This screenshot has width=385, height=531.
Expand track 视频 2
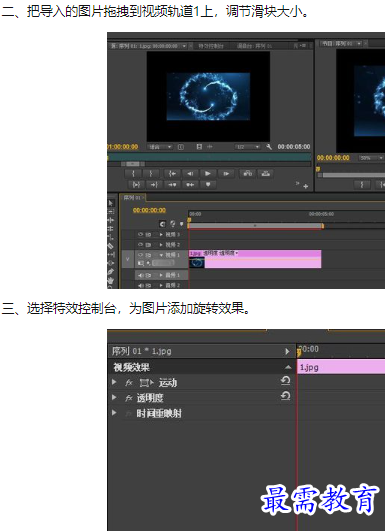click(162, 245)
